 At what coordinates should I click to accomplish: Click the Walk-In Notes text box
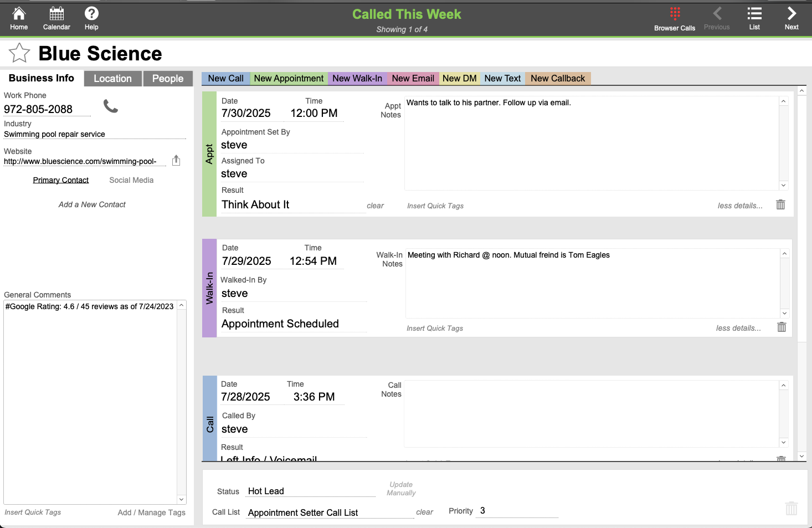593,283
